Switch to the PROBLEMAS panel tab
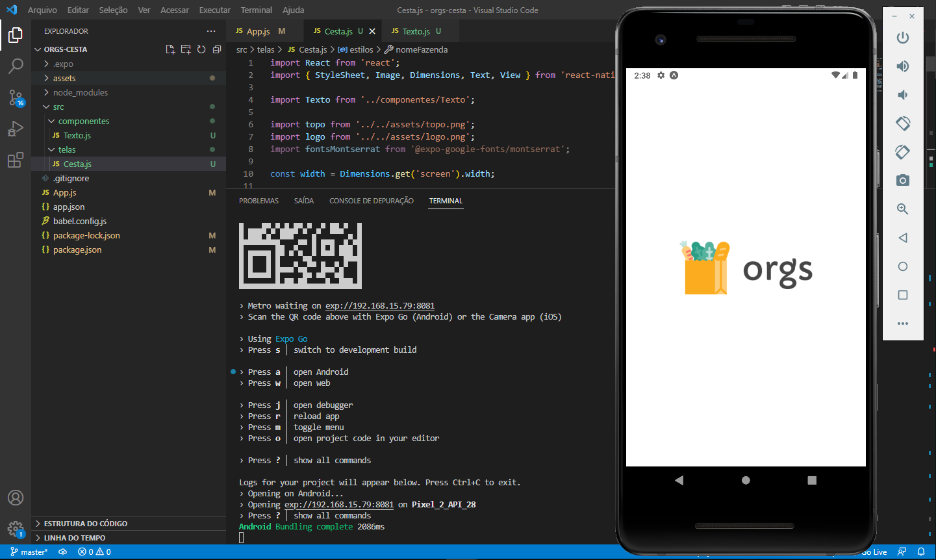The image size is (936, 560). (x=259, y=201)
